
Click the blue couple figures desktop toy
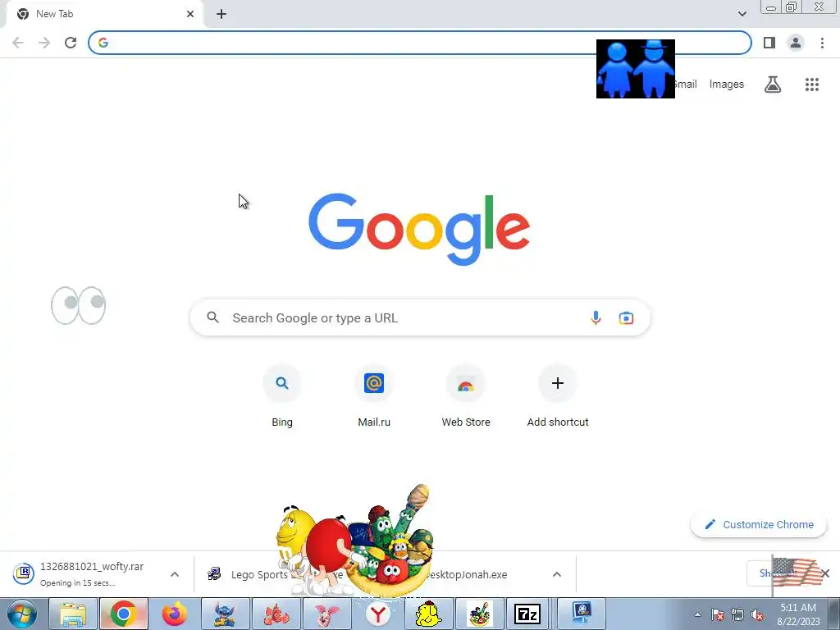[x=636, y=69]
